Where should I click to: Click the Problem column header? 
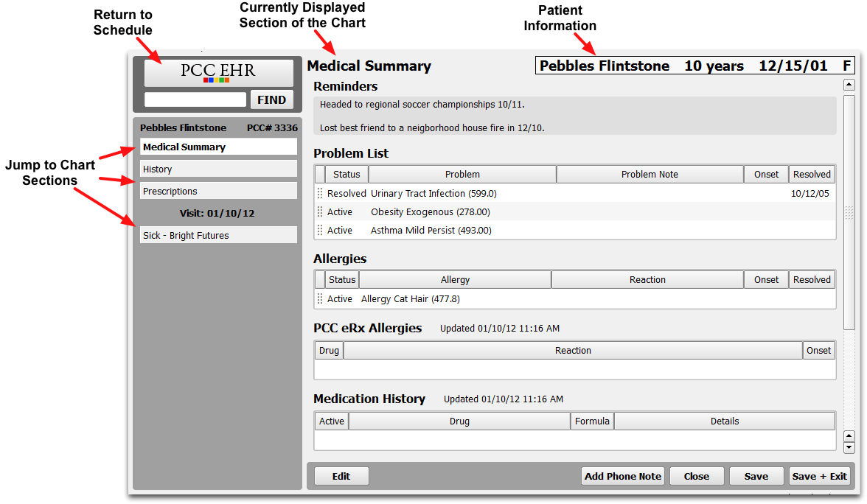tap(462, 175)
